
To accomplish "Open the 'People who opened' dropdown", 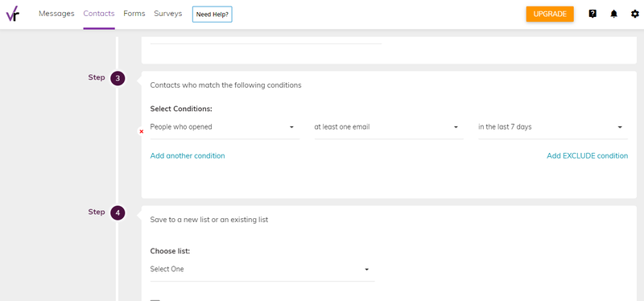I will tap(225, 127).
